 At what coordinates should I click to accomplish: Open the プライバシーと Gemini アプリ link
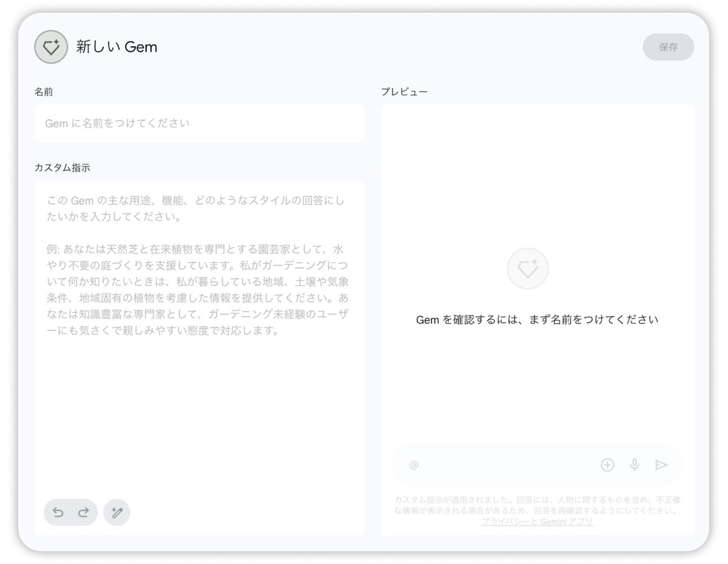pyautogui.click(x=537, y=522)
